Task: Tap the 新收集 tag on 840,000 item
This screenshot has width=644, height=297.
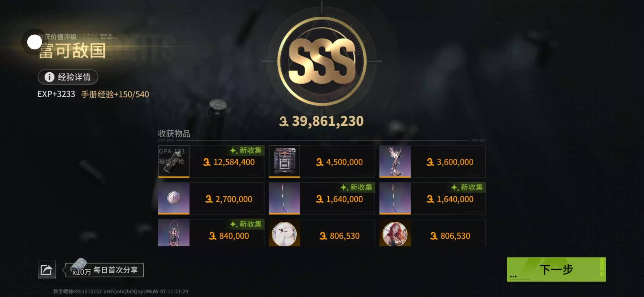Action: pos(246,224)
